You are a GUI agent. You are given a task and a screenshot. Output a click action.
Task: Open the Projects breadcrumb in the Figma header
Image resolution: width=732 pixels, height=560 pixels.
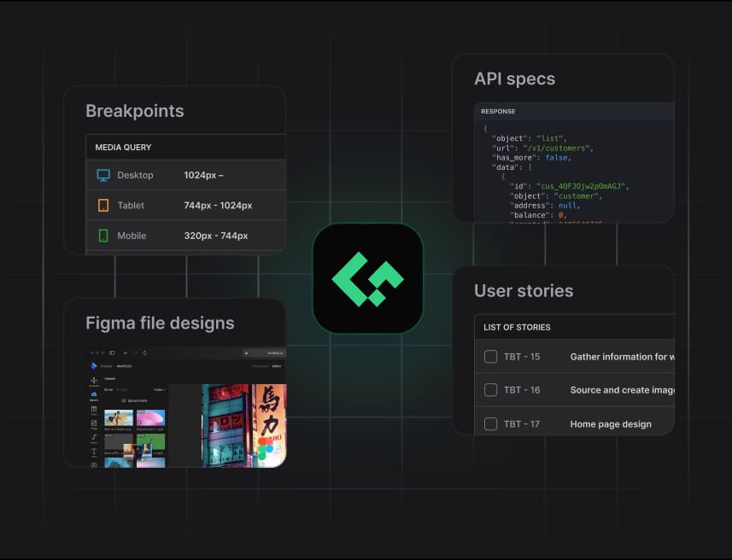pos(106,366)
